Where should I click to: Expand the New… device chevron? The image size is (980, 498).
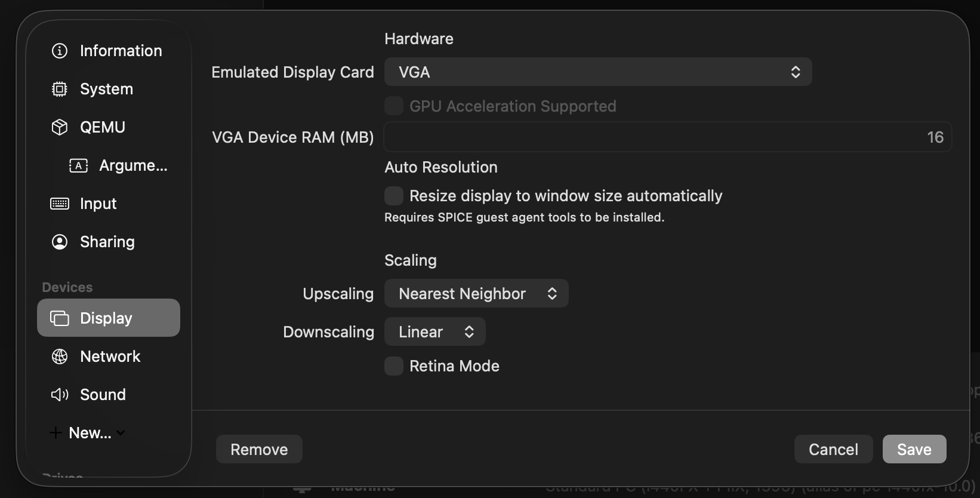(121, 433)
